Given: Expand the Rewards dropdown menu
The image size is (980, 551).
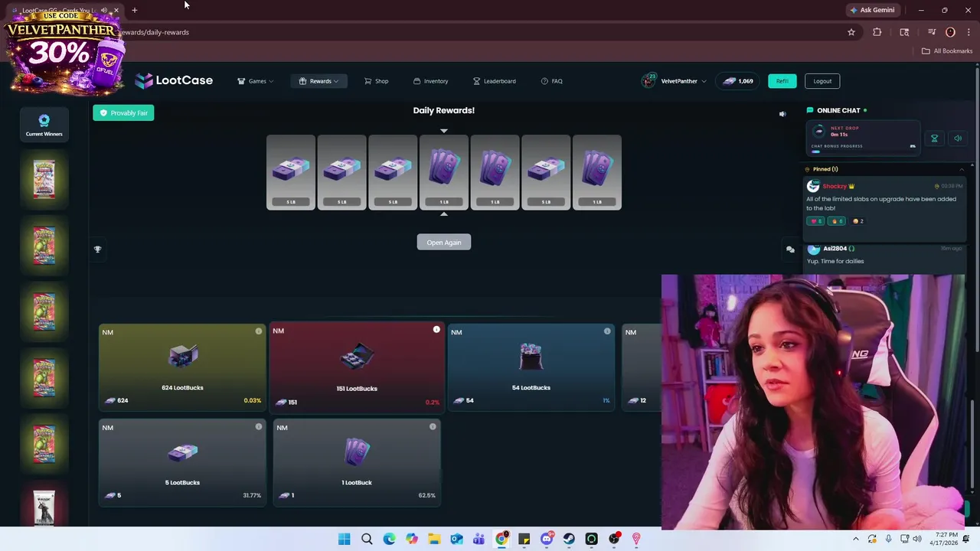Looking at the screenshot, I should 318,81.
